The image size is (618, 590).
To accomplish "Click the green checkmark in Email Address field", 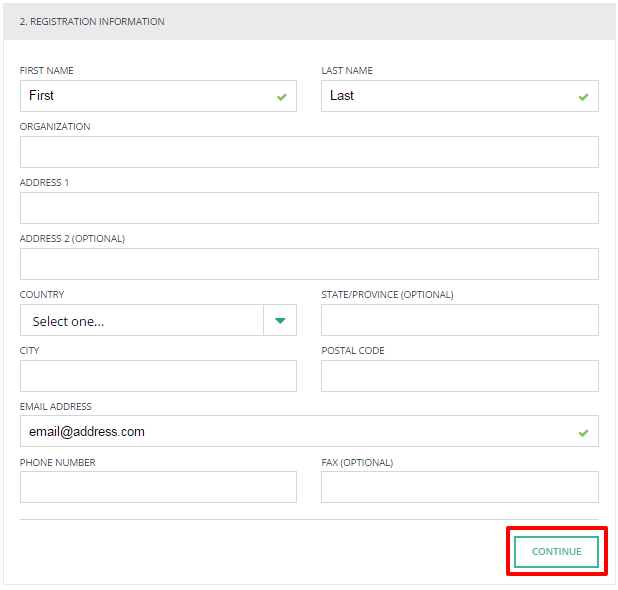I will (583, 433).
